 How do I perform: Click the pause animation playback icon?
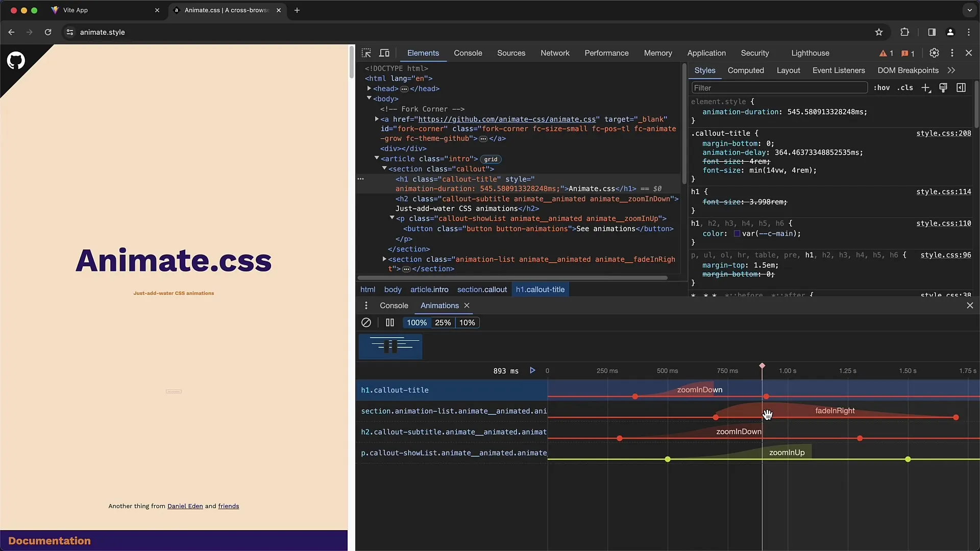coord(390,322)
